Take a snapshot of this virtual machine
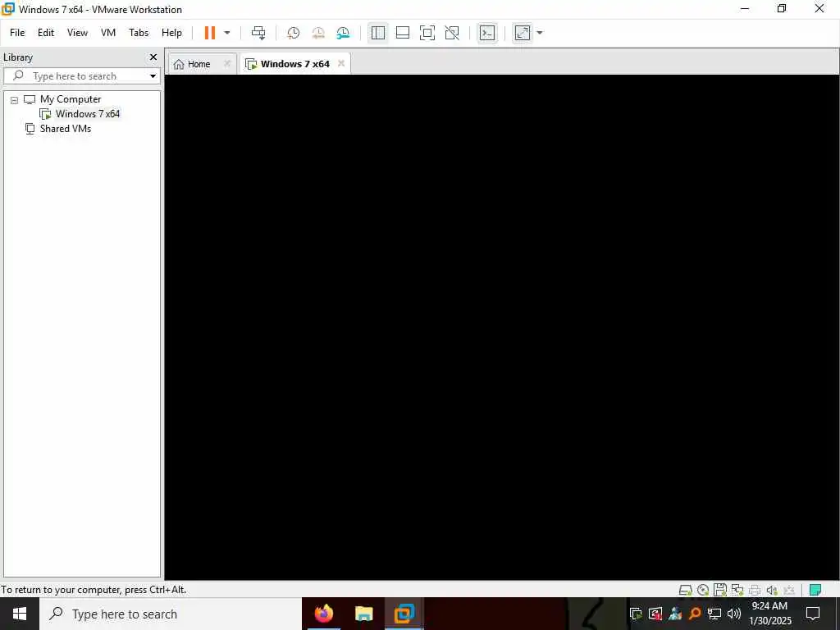 pos(293,33)
